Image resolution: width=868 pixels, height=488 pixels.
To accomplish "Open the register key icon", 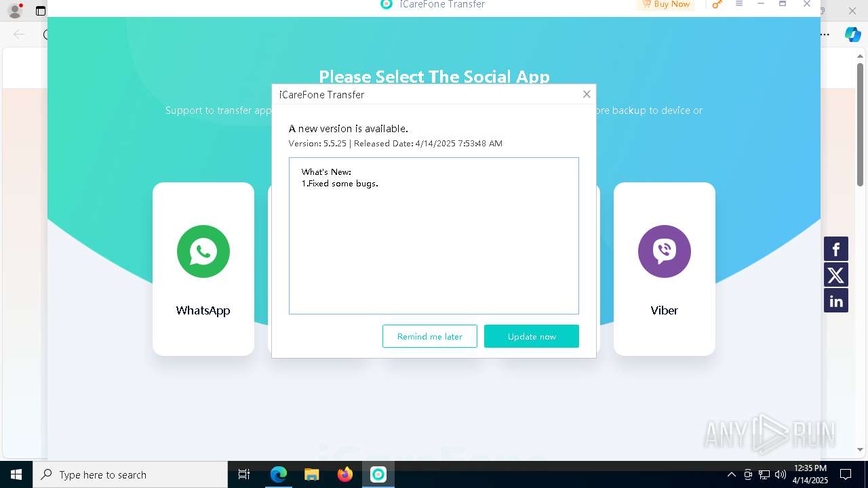I will point(717,4).
